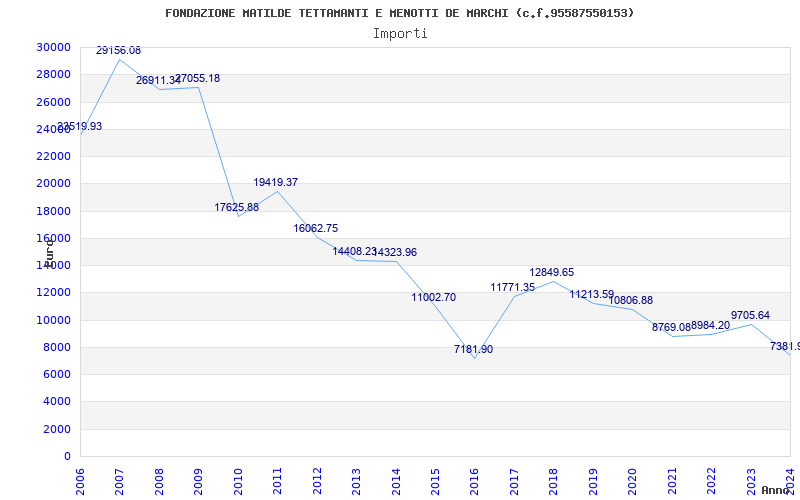The image size is (800, 500).
Task: Click data label 14323.96
Action: coord(394,253)
